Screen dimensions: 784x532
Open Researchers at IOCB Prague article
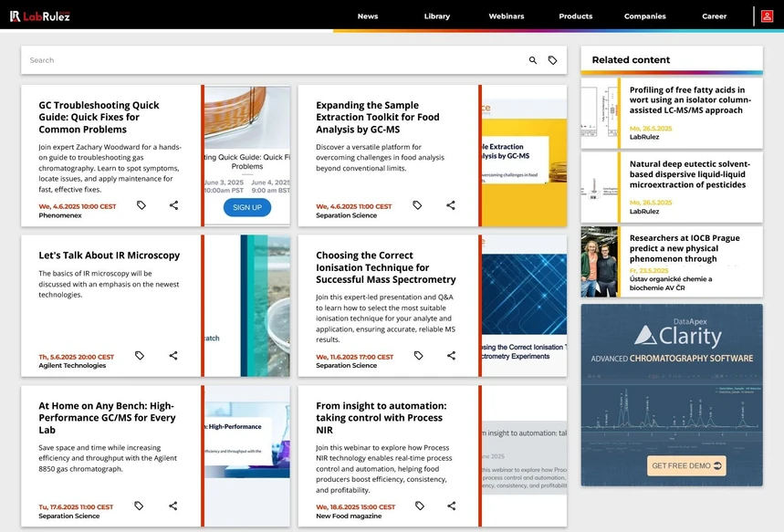point(685,248)
